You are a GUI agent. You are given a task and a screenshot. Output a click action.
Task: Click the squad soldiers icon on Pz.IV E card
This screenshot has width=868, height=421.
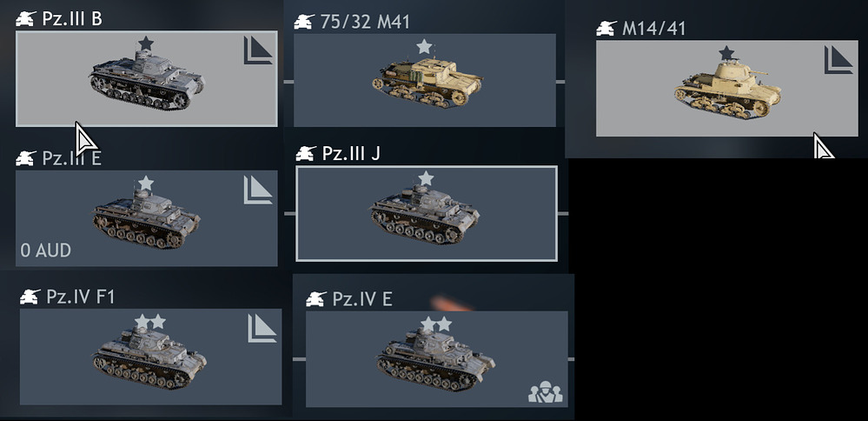[546, 391]
